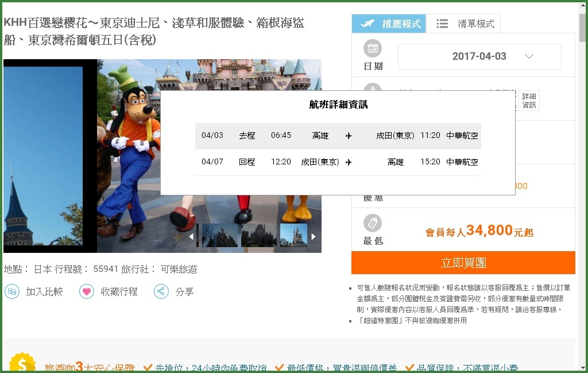Click 中華航空 in the 回程 row
This screenshot has width=588, height=373.
click(462, 161)
